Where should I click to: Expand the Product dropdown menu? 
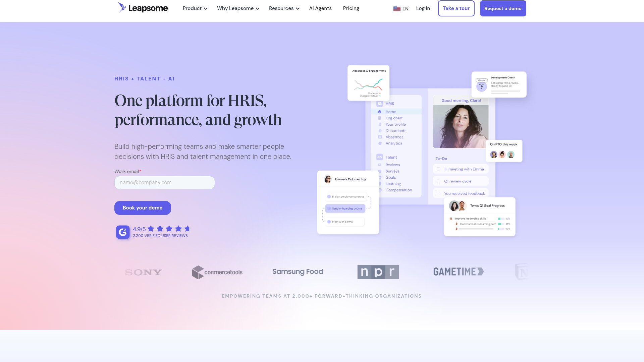click(195, 8)
